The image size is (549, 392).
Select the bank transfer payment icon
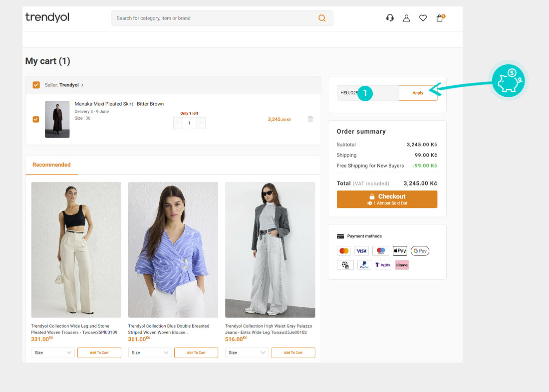[345, 265]
